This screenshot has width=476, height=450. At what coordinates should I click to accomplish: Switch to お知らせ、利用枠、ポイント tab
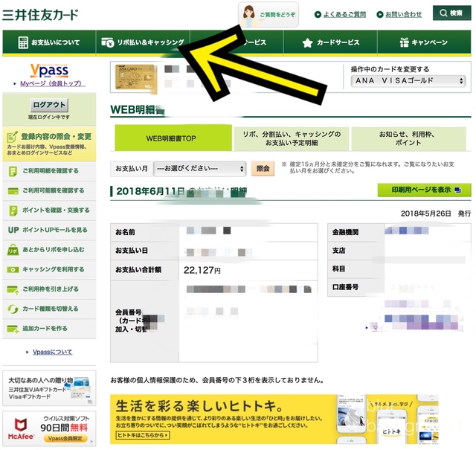(408, 138)
